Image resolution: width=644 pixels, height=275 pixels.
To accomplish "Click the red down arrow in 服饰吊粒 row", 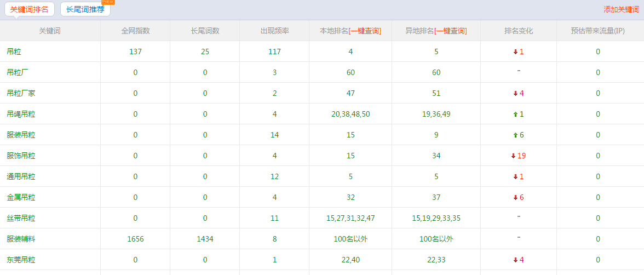I will pyautogui.click(x=513, y=156).
